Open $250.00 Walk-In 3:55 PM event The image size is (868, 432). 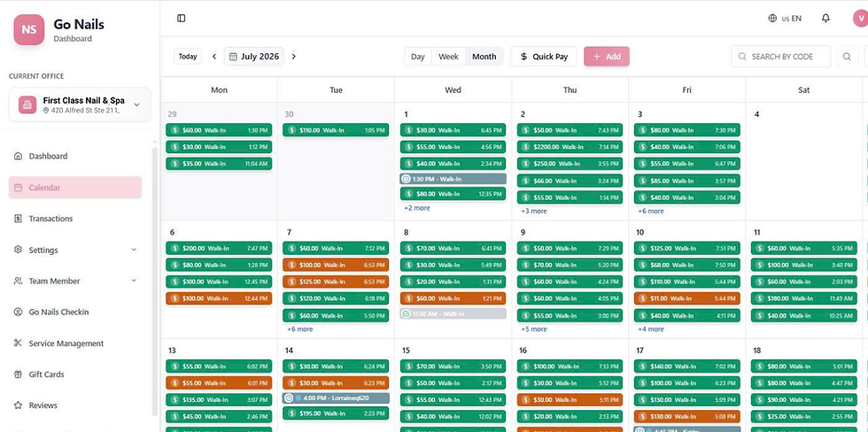570,164
